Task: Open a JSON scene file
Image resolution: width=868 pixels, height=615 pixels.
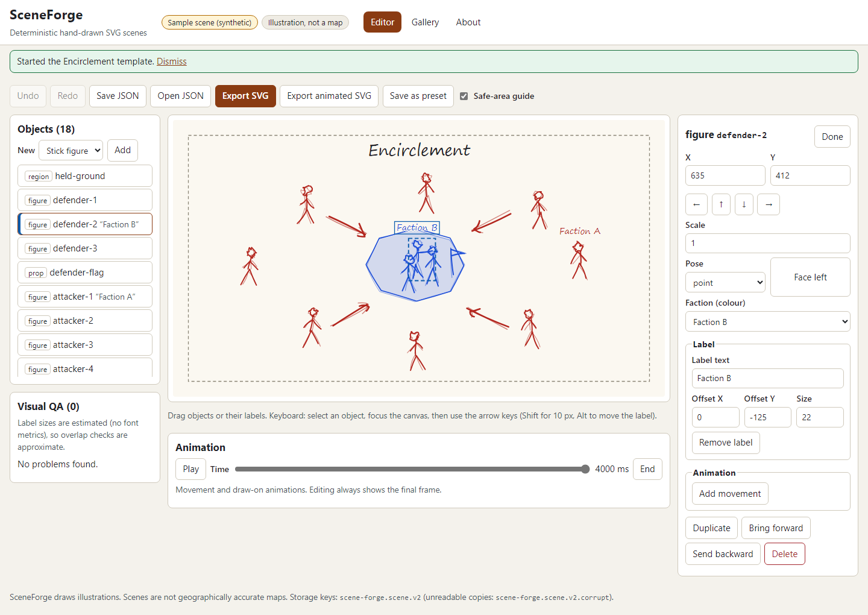Action: 181,96
